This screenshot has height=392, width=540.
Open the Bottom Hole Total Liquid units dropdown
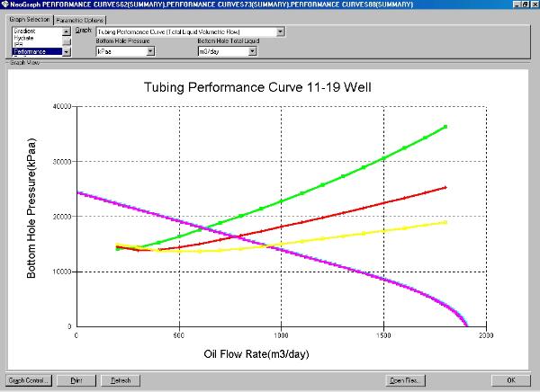[251, 51]
